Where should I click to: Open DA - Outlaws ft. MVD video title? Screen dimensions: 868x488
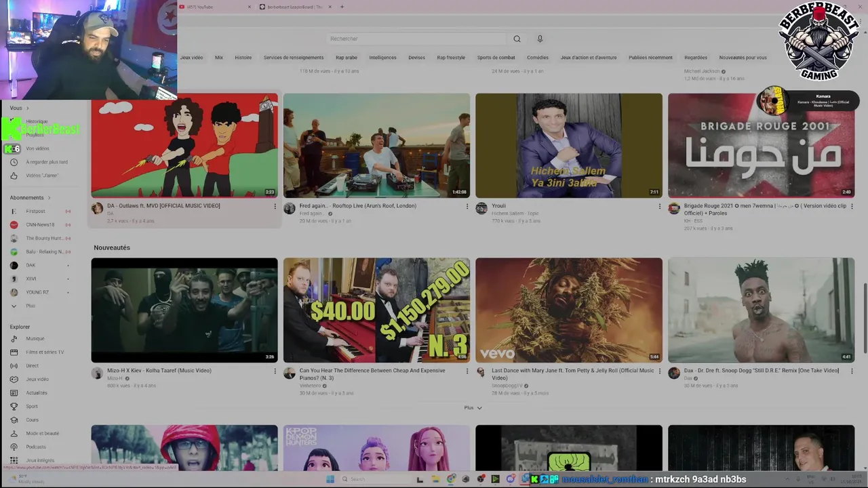tap(163, 206)
